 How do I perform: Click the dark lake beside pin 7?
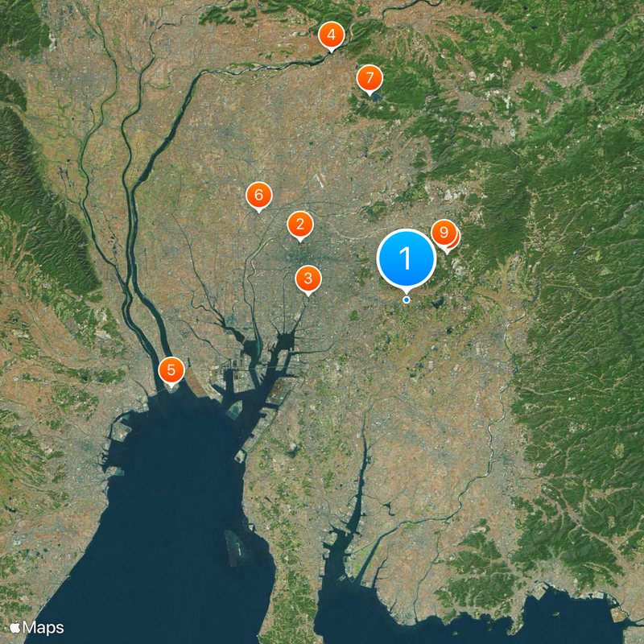tap(378, 97)
